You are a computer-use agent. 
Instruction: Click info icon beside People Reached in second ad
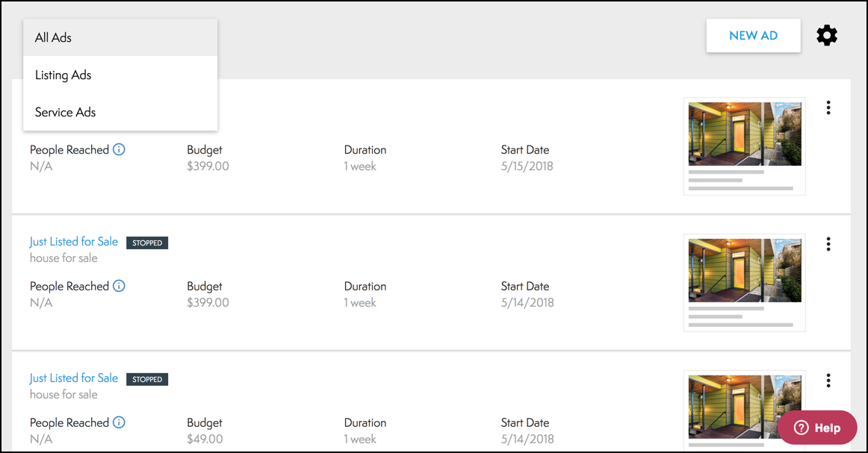point(119,286)
